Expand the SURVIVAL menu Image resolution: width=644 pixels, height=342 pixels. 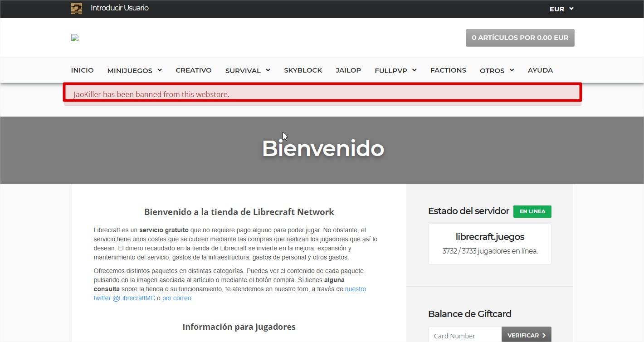click(248, 70)
